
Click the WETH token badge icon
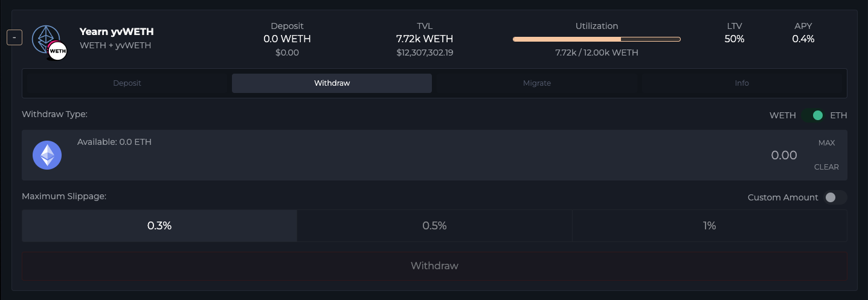tap(57, 51)
